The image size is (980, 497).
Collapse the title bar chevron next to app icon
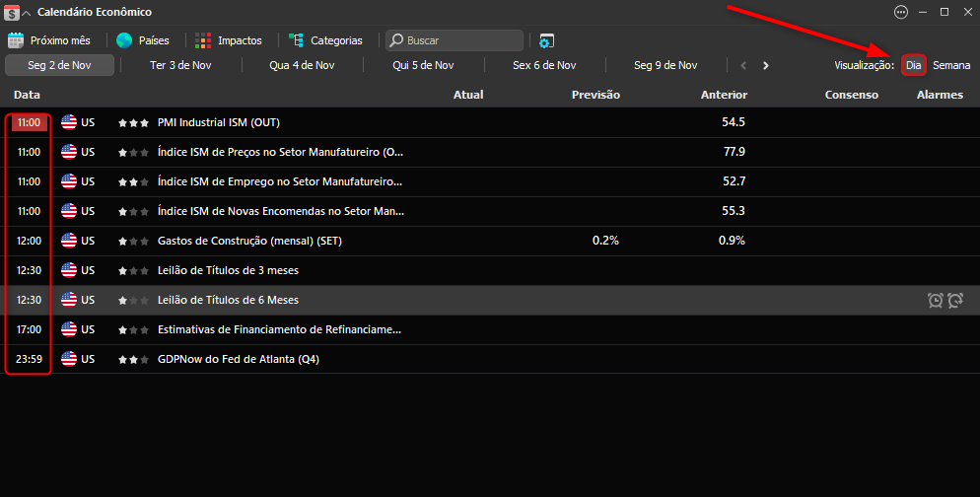pyautogui.click(x=27, y=13)
